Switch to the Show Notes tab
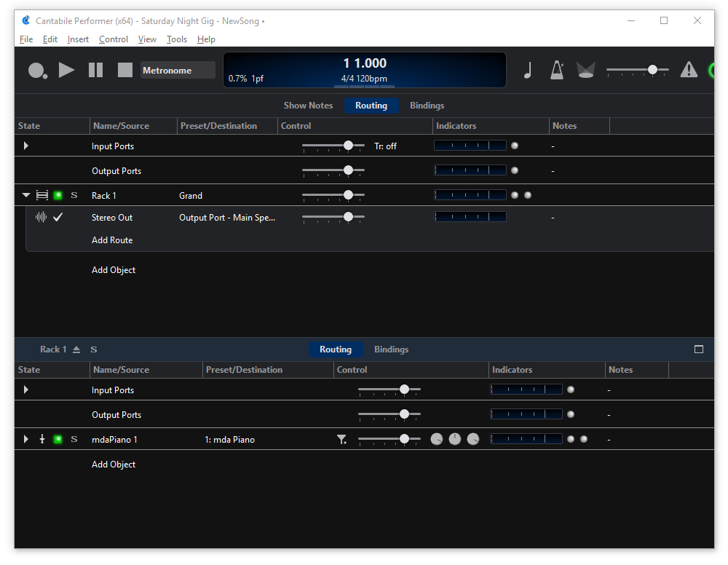This screenshot has height=565, width=728. (x=308, y=106)
